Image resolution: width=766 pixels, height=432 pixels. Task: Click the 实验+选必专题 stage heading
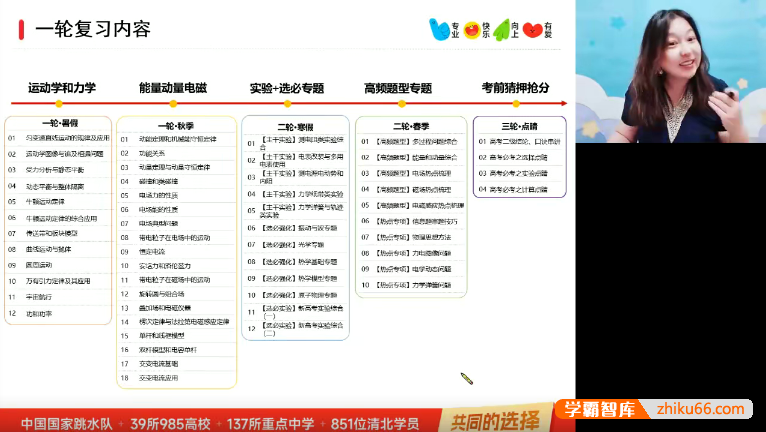coord(287,88)
